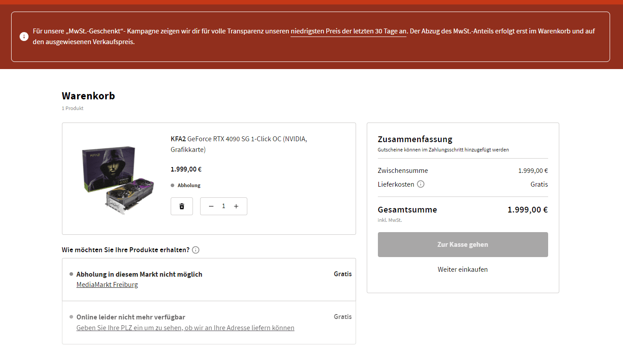The image size is (623, 364).
Task: Change store via MediaMarkt Freiburg link
Action: click(x=107, y=285)
